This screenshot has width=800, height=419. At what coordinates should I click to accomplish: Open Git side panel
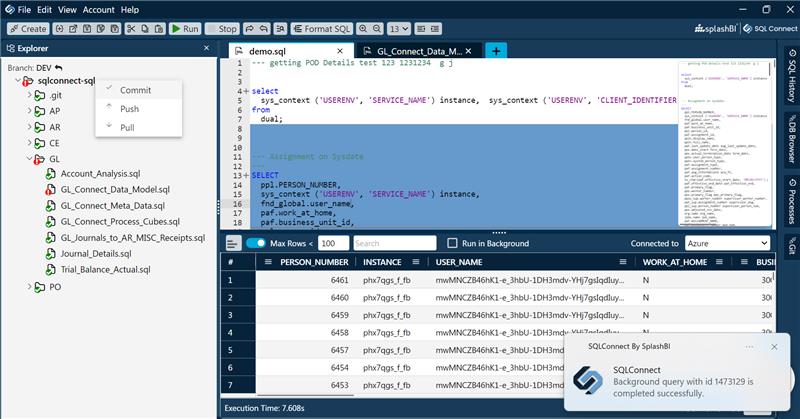click(791, 245)
